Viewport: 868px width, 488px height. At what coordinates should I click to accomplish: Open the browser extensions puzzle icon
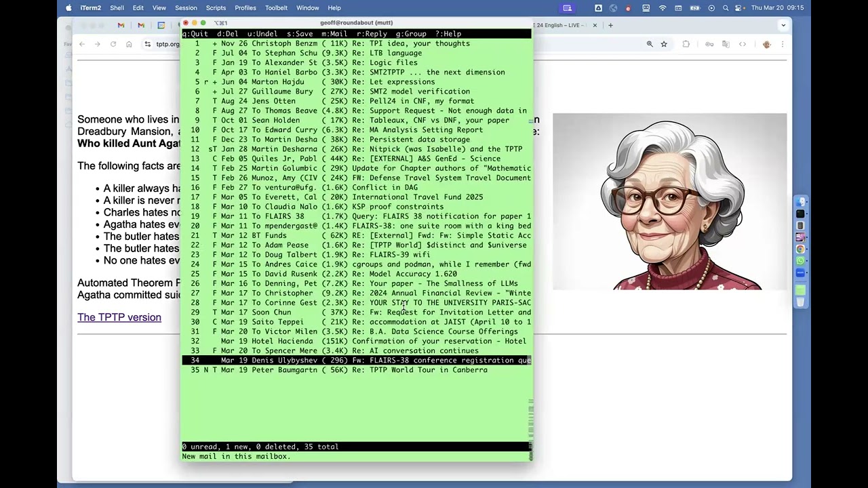tap(686, 44)
